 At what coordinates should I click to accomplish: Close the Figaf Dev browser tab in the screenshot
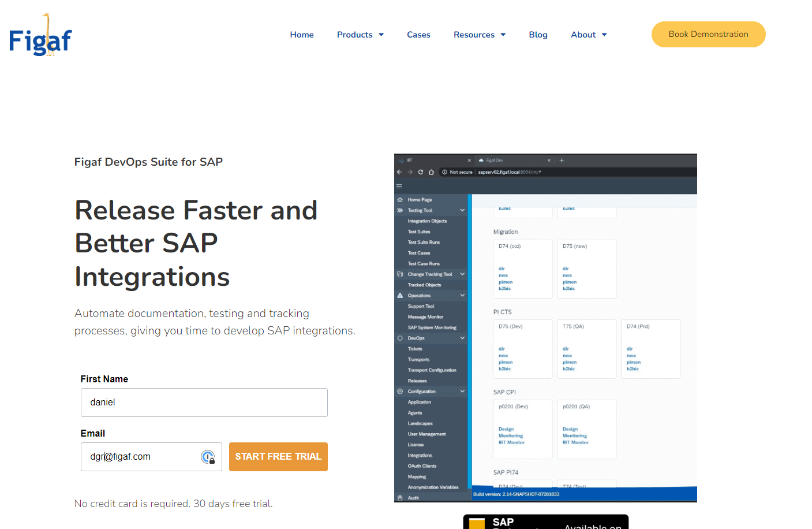point(549,161)
